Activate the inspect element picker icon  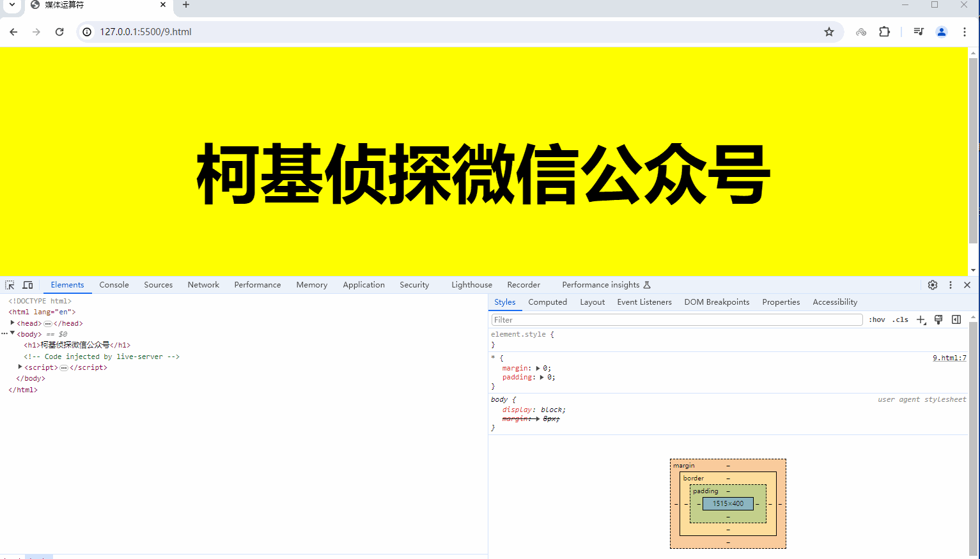click(x=10, y=285)
